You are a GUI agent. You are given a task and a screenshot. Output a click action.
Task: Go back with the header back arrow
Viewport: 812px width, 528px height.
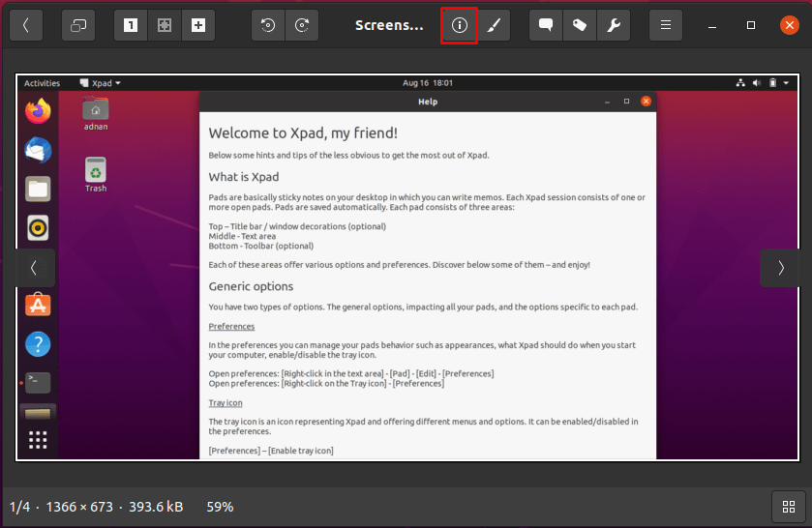click(26, 25)
